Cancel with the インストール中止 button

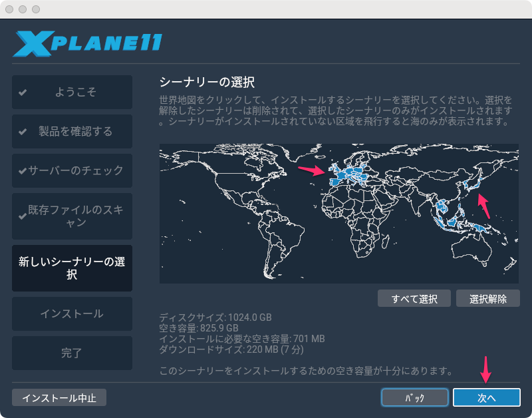59,398
